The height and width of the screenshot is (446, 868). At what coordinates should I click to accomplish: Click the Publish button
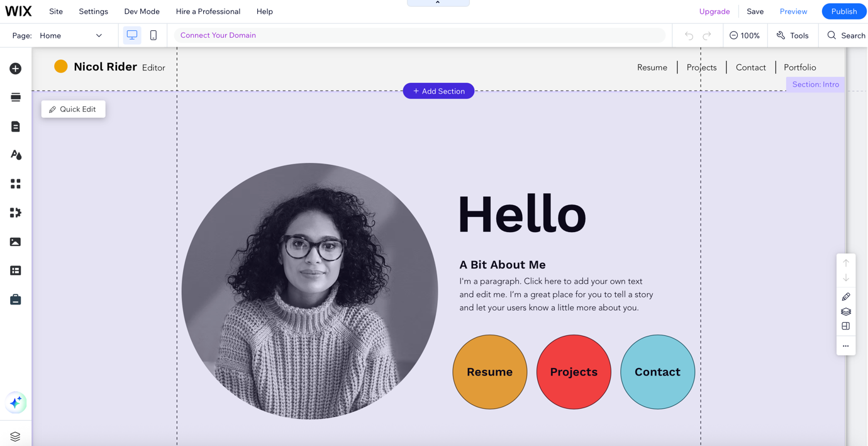click(843, 11)
